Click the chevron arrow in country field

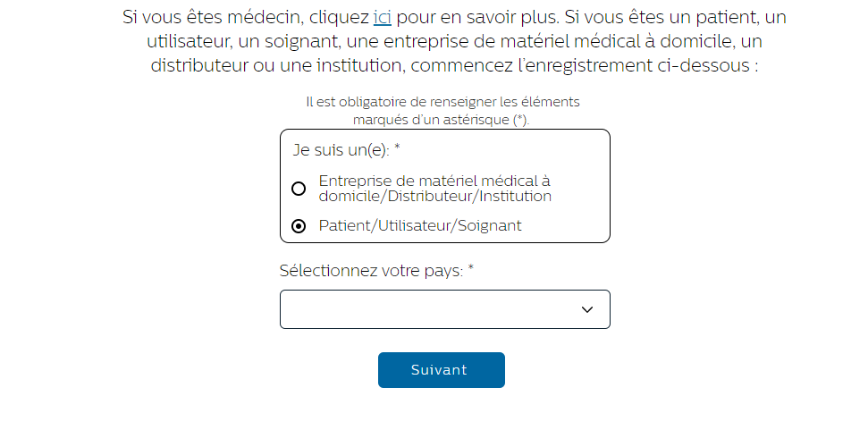586,310
